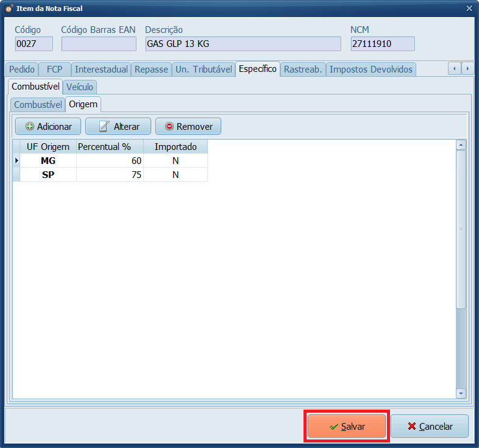Click the Alterar edit button
This screenshot has width=479, height=448.
pyautogui.click(x=118, y=127)
